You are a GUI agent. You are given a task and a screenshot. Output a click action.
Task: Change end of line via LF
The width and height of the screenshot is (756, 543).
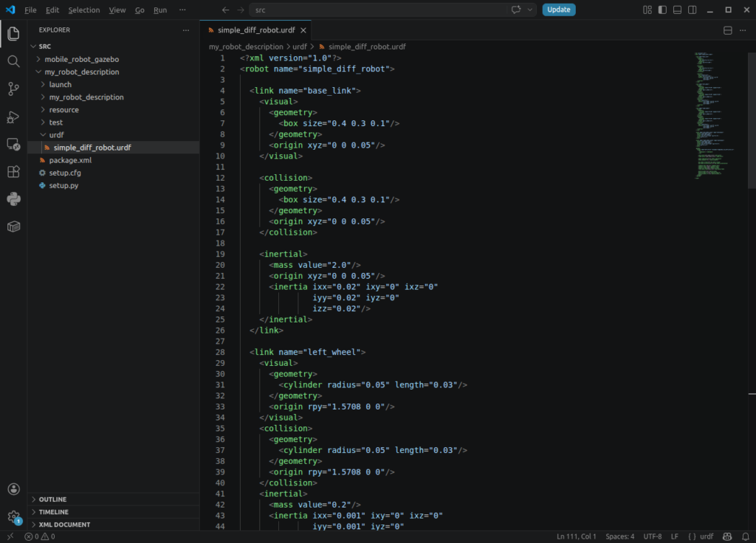pyautogui.click(x=675, y=536)
